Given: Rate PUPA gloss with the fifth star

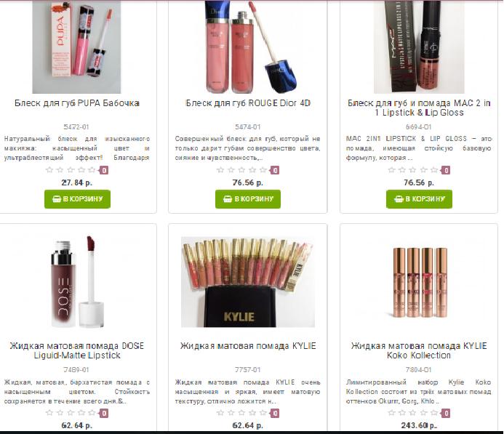Looking at the screenshot, I should pyautogui.click(x=92, y=170).
